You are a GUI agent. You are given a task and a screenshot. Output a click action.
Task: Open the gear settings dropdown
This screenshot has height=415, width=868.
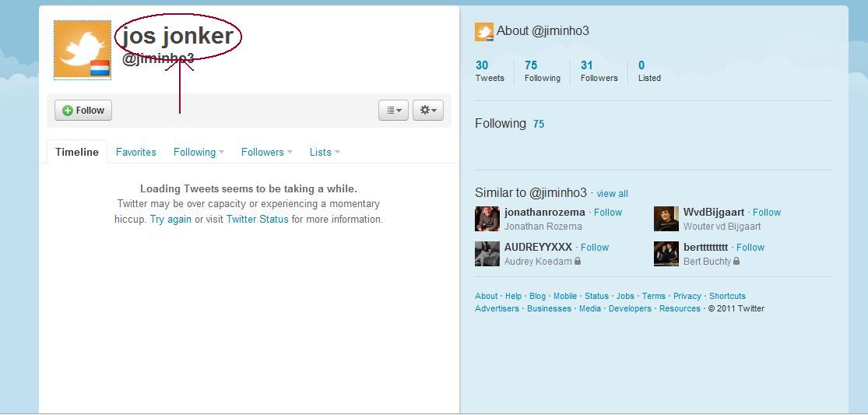pyautogui.click(x=428, y=110)
